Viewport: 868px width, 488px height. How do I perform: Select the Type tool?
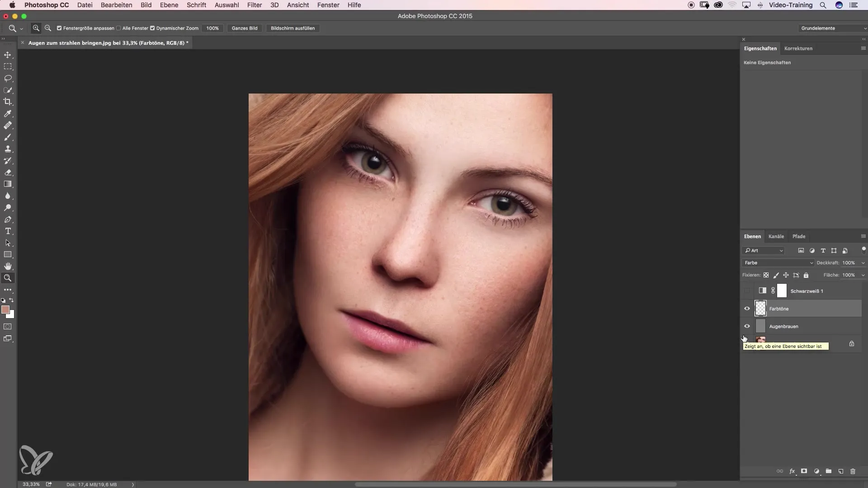click(x=8, y=231)
